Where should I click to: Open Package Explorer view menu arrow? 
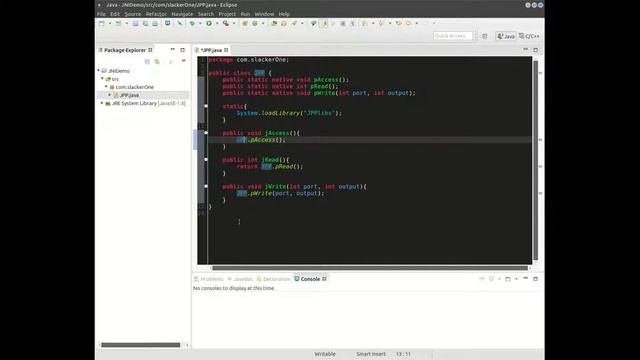tap(184, 61)
